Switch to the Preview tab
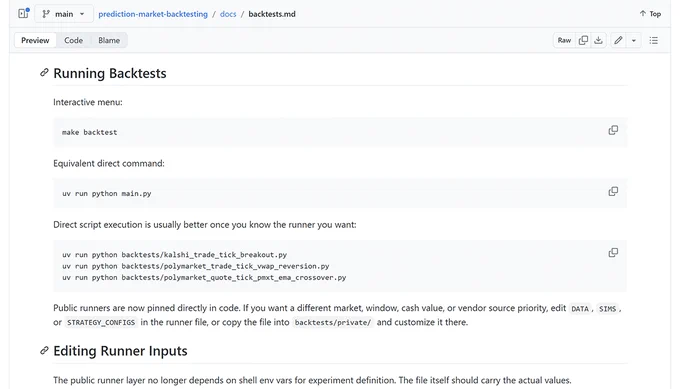Screen dimensions: 680x389 [35, 40]
